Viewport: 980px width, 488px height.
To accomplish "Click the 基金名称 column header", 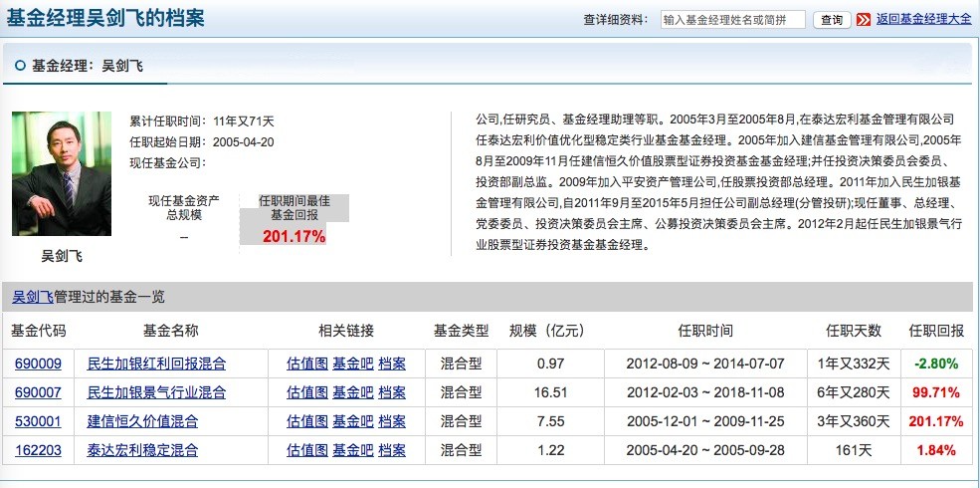I will (x=170, y=331).
